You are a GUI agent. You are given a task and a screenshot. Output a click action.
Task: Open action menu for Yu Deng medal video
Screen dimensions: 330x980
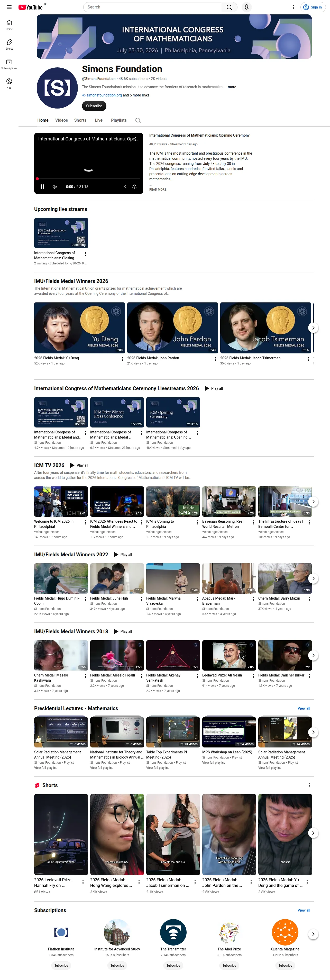tap(122, 359)
